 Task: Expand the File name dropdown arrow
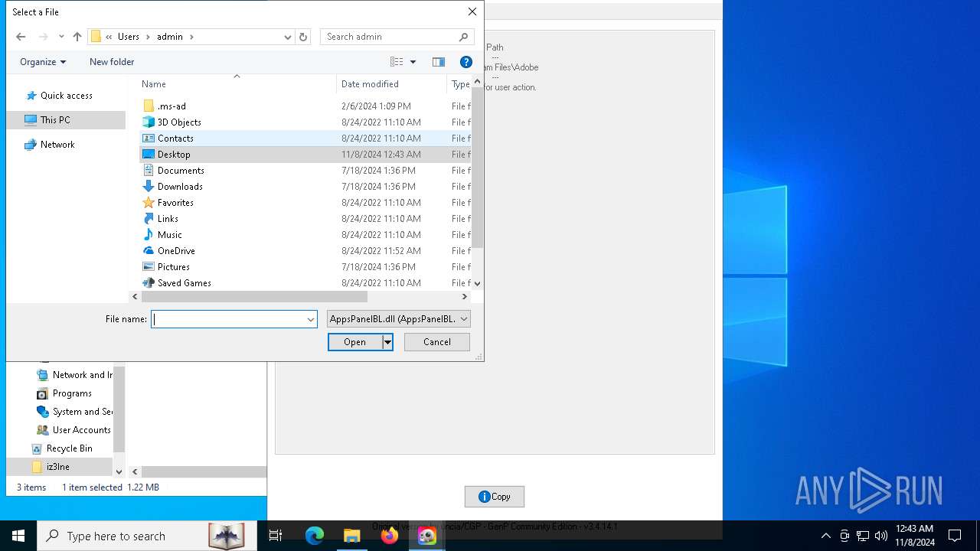pyautogui.click(x=311, y=319)
